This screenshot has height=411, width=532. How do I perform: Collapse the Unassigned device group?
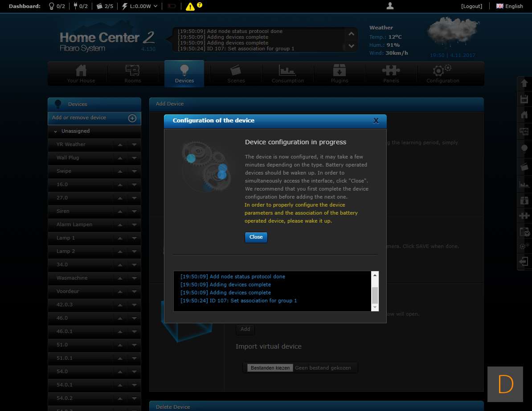coord(56,131)
